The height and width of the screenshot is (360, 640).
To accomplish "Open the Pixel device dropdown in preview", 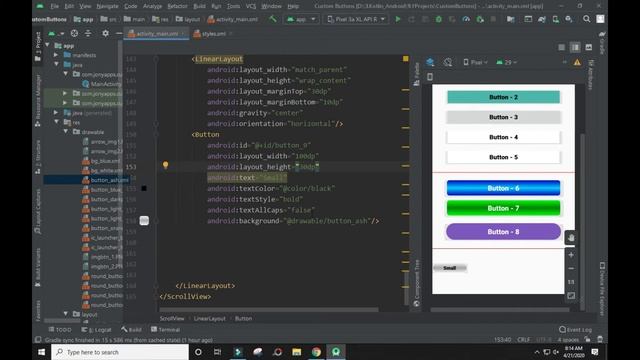I will click(475, 62).
